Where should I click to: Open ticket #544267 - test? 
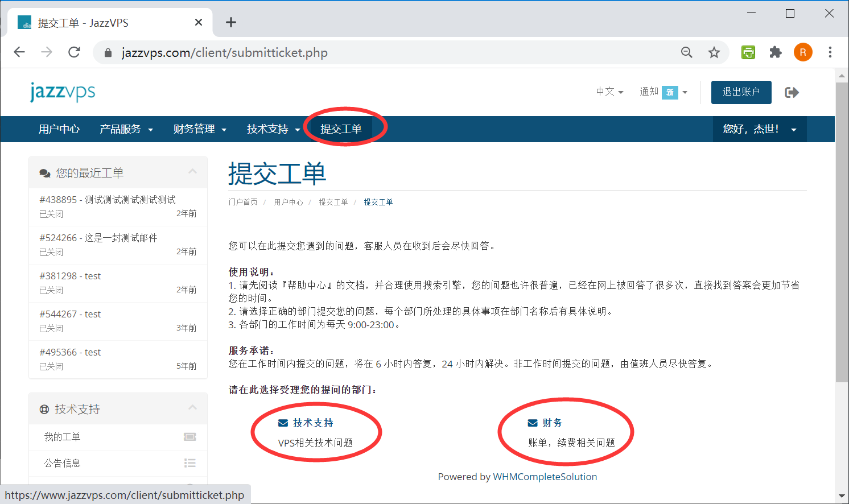pyautogui.click(x=118, y=321)
